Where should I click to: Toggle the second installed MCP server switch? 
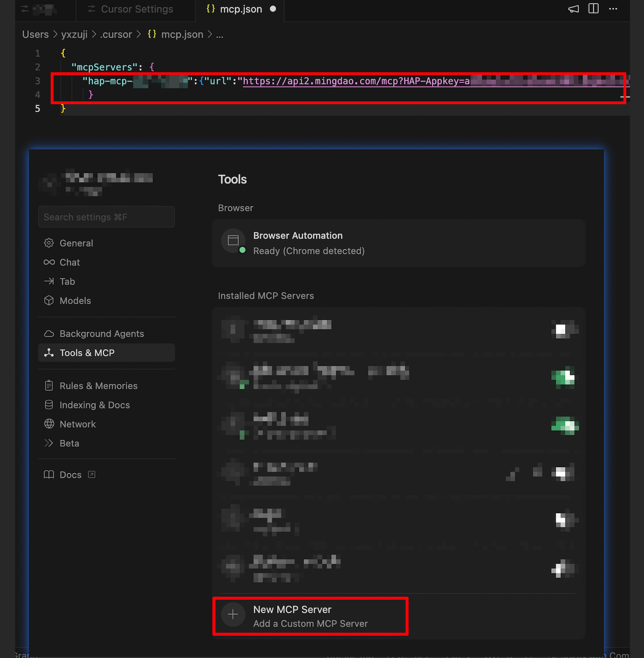(565, 378)
